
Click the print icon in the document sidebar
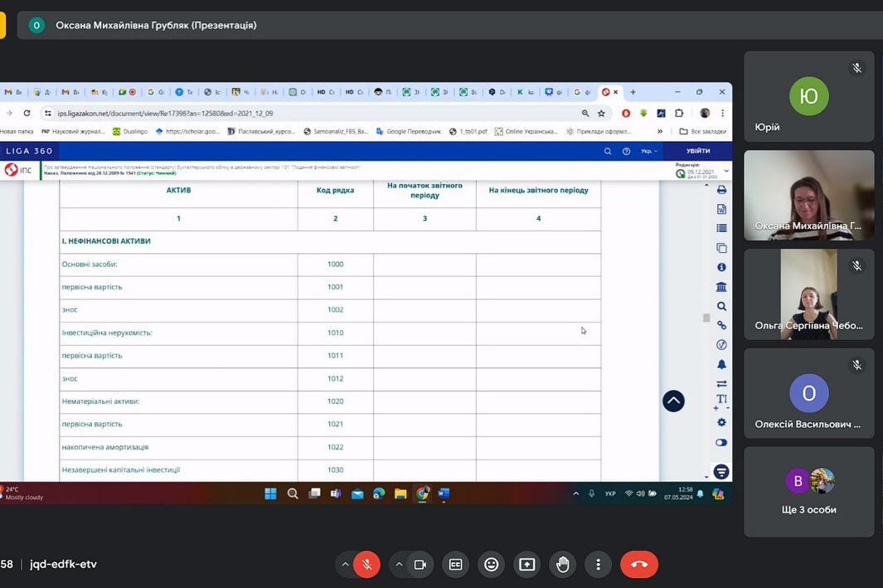click(x=721, y=190)
